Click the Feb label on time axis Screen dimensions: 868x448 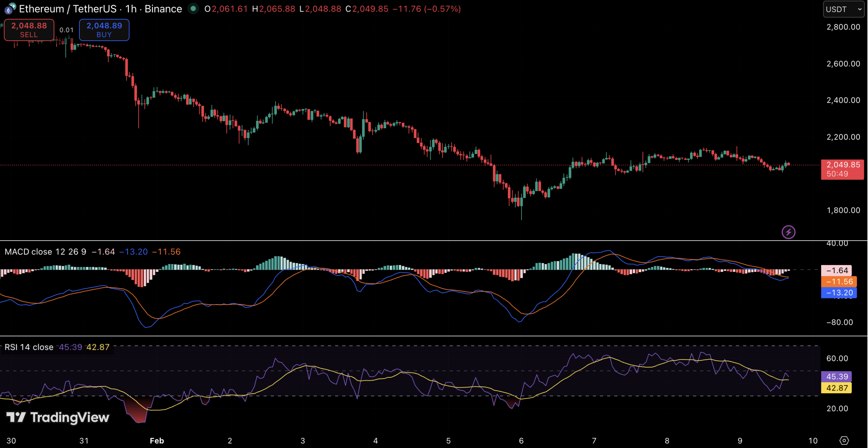click(x=157, y=441)
